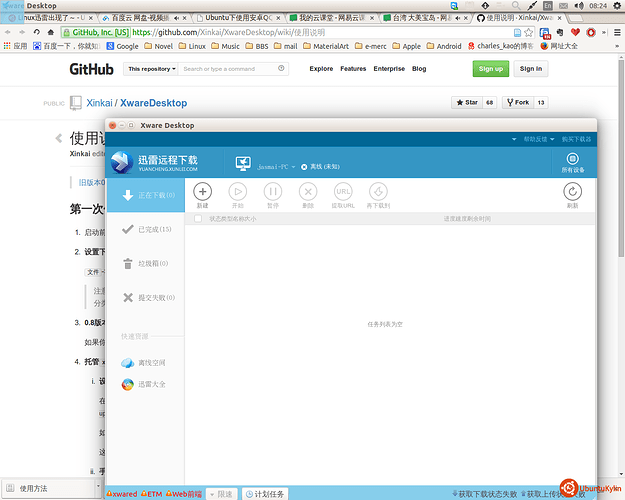This screenshot has width=625, height=500.
Task: Open the Linux bookmarks folder
Action: 192,46
